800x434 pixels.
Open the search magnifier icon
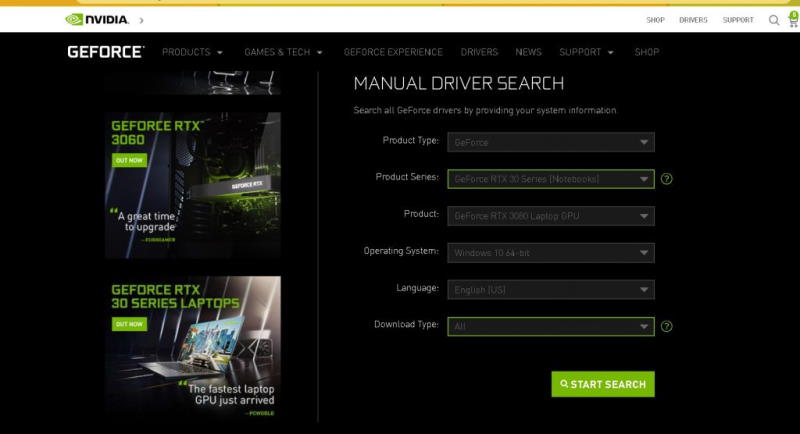pos(773,20)
